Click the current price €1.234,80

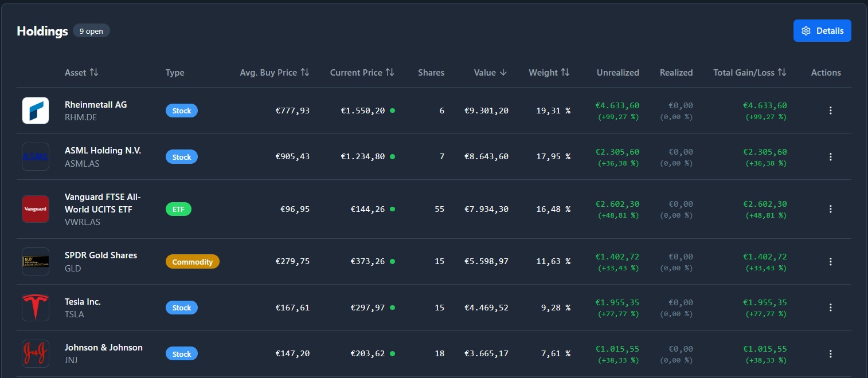click(363, 156)
